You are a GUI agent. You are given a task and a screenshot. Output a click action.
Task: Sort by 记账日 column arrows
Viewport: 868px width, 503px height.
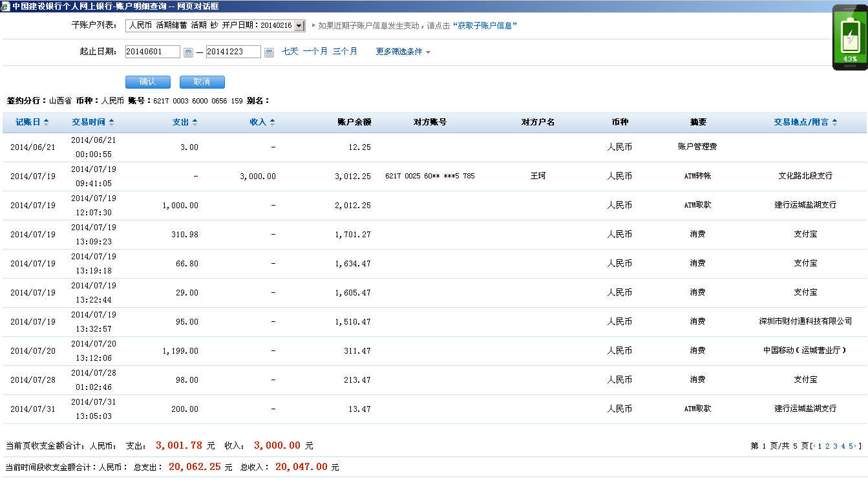(x=32, y=122)
